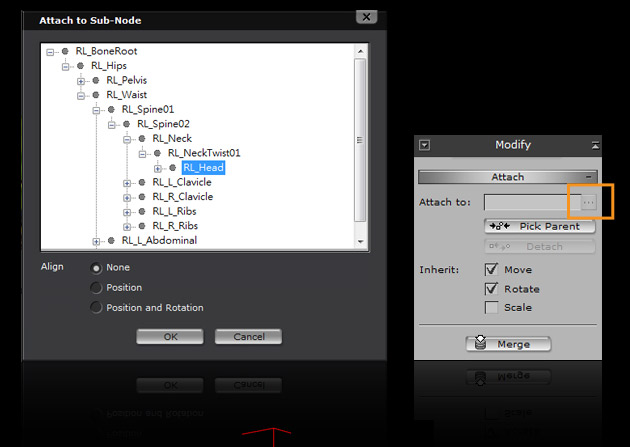The height and width of the screenshot is (447, 630).
Task: Expand the RL_L_Clavicle node
Action: click(x=127, y=183)
